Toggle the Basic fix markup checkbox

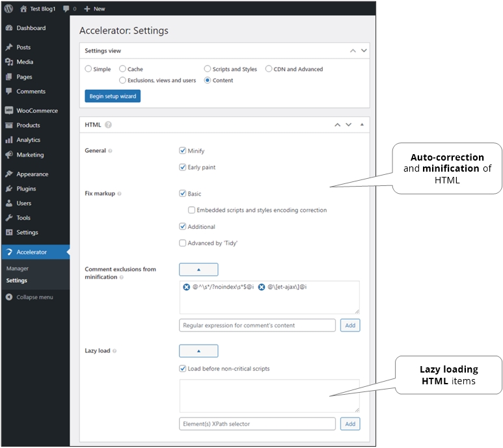tap(183, 194)
